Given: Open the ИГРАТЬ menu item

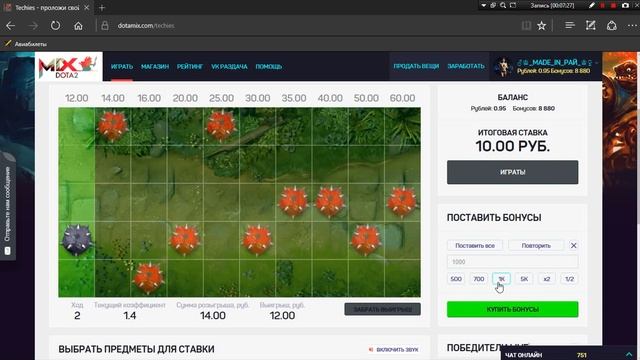Looking at the screenshot, I should click(x=122, y=67).
